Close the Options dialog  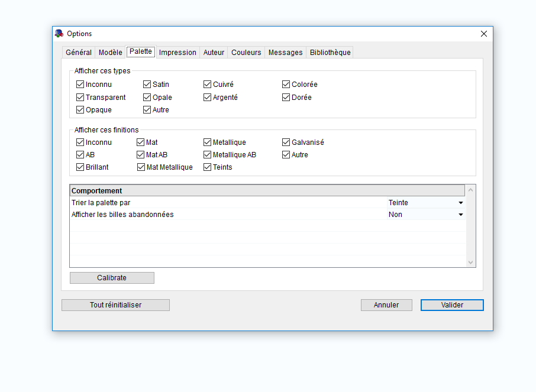(x=483, y=34)
